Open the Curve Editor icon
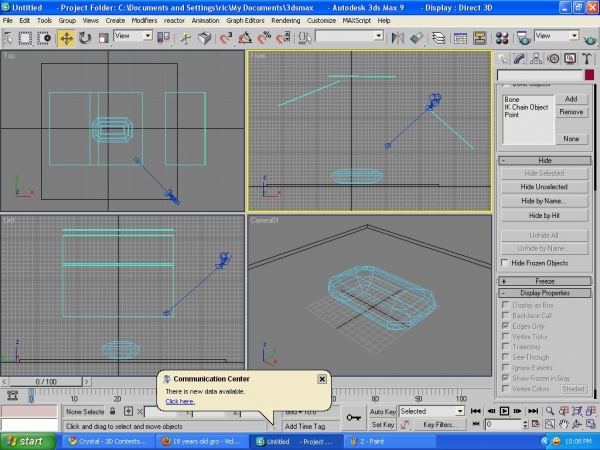This screenshot has height=450, width=600. (460, 38)
